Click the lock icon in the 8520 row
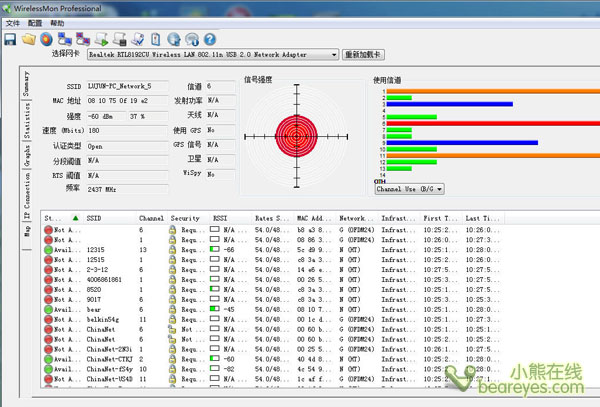 pyautogui.click(x=173, y=289)
